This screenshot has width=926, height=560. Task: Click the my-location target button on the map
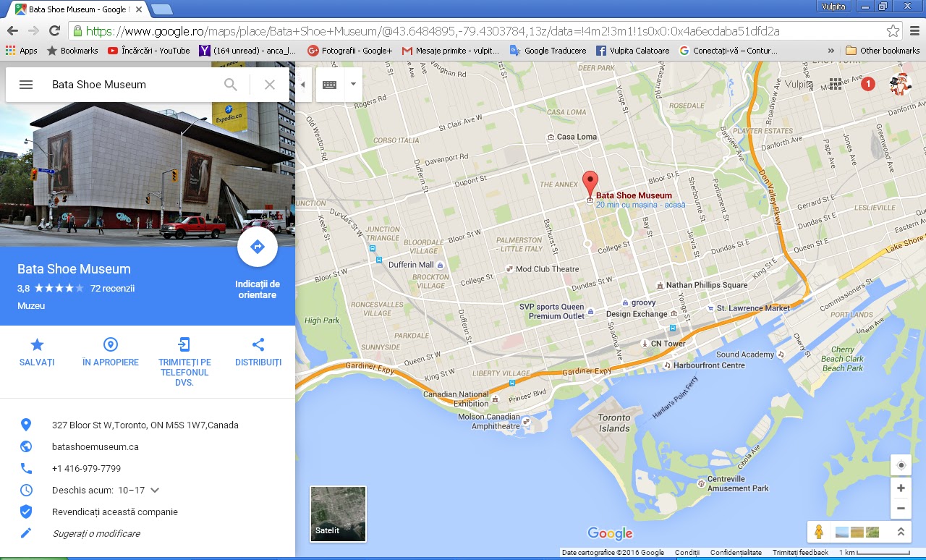click(x=901, y=465)
